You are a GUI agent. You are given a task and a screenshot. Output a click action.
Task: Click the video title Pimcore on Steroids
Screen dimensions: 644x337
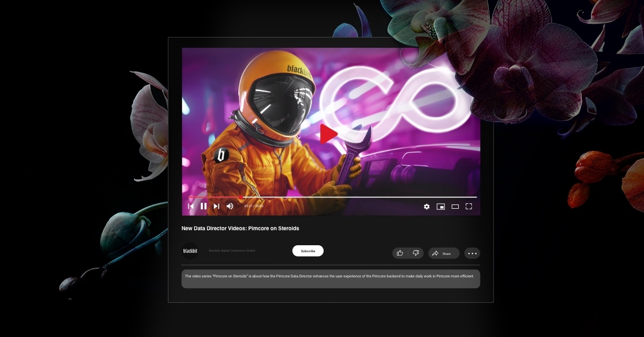(x=240, y=229)
